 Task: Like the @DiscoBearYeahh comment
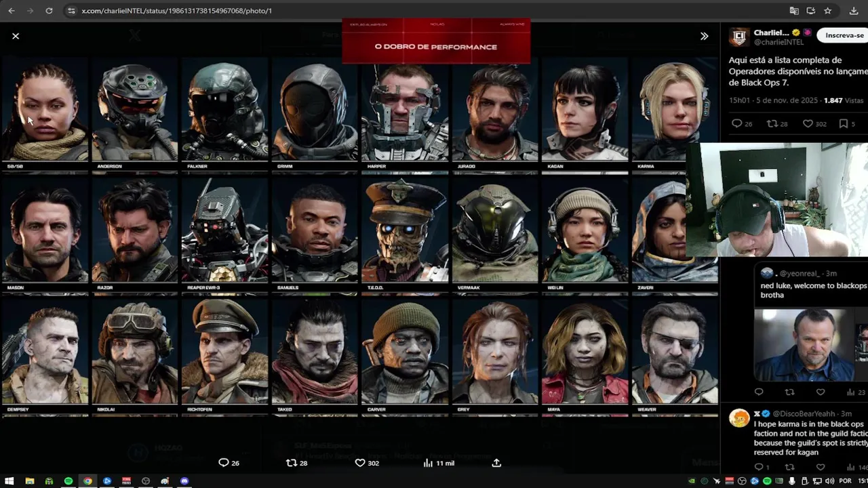click(x=821, y=467)
